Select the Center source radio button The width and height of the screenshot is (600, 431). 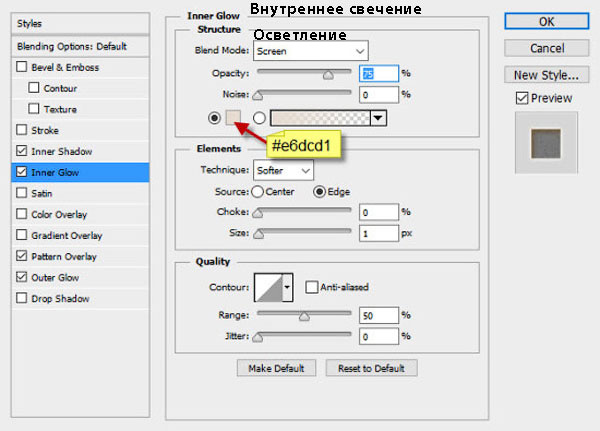[x=258, y=192]
